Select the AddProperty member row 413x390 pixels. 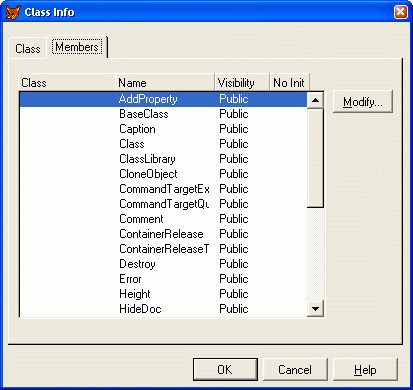[x=163, y=99]
